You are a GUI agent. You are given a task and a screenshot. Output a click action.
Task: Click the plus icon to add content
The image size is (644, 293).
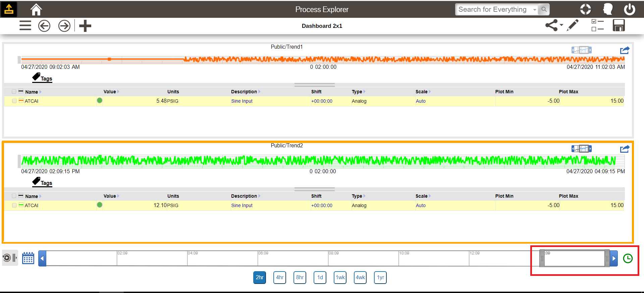coord(85,26)
